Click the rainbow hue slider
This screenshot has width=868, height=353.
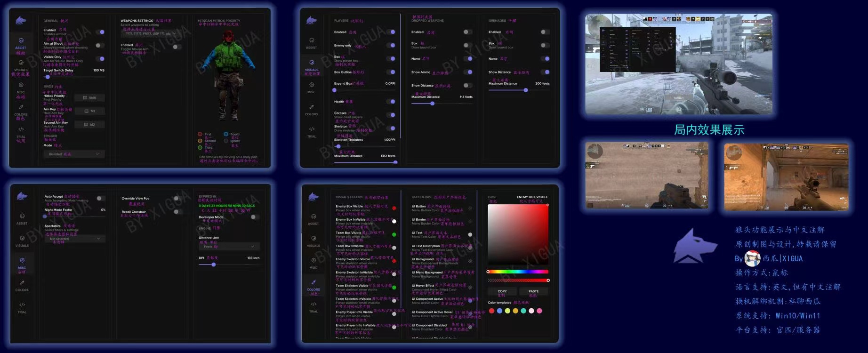(518, 272)
